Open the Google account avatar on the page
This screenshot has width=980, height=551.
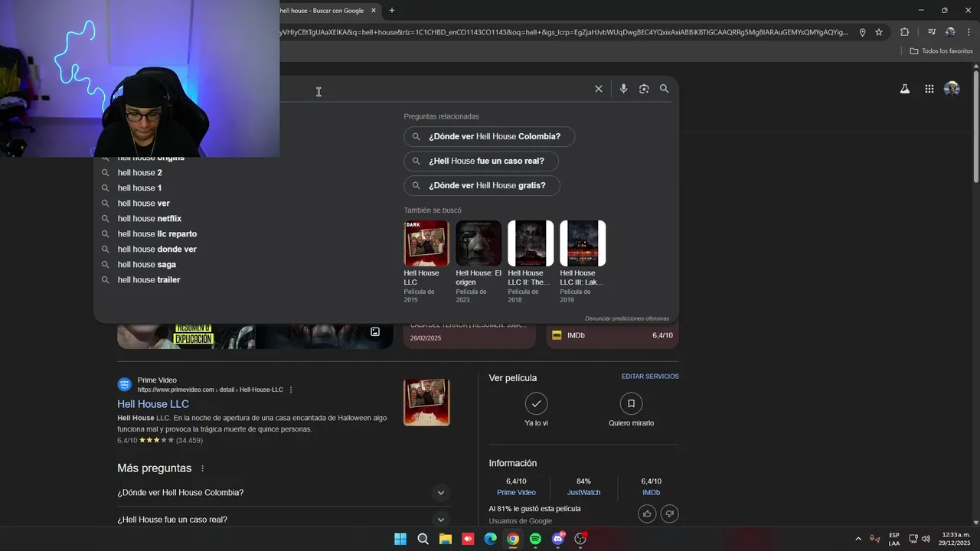coord(952,89)
